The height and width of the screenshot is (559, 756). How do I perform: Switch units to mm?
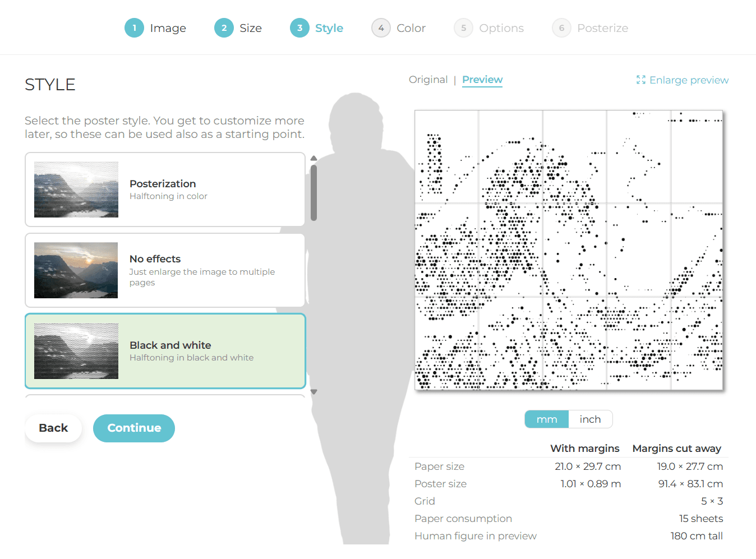546,419
